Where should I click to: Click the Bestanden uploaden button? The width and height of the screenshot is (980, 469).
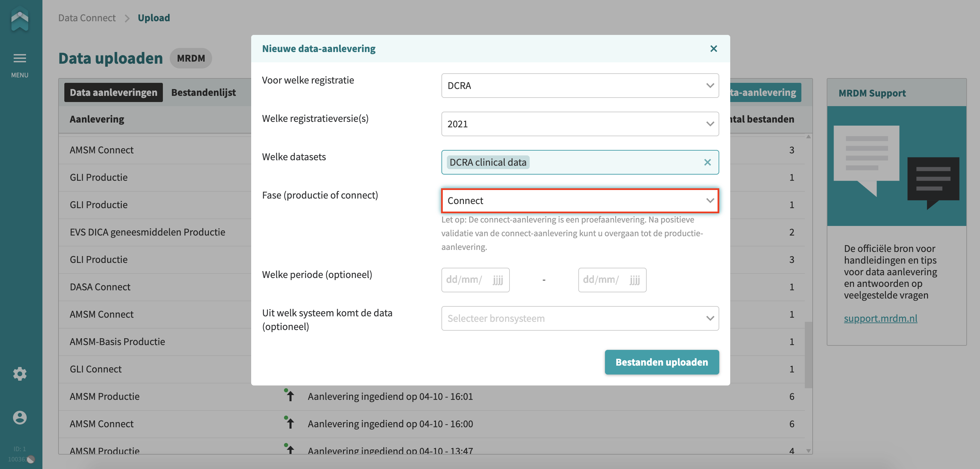[x=661, y=362]
